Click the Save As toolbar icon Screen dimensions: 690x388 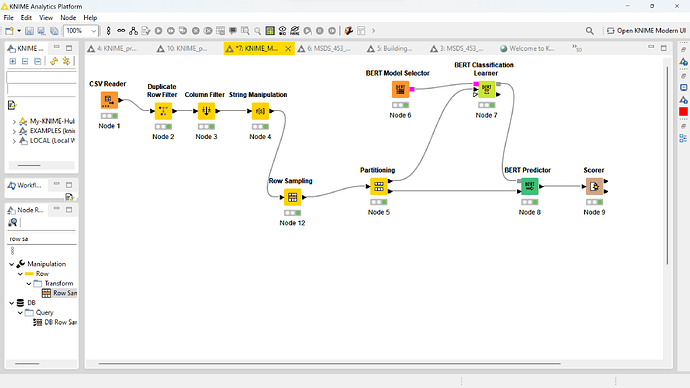click(x=41, y=31)
